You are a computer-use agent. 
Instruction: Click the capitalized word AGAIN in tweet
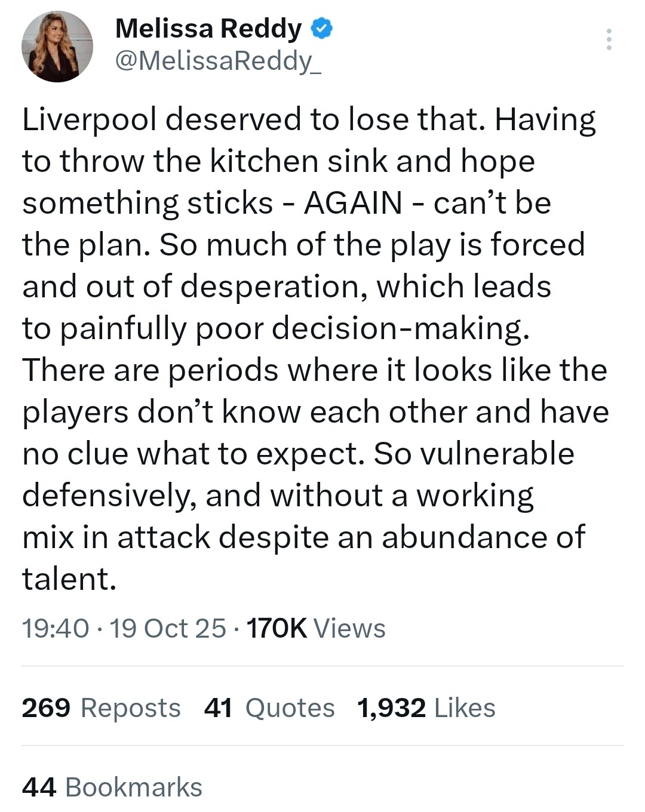pos(353,203)
